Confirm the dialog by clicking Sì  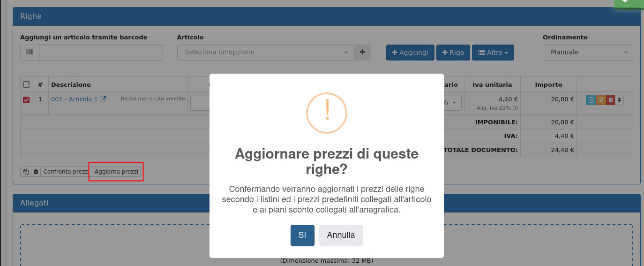302,236
